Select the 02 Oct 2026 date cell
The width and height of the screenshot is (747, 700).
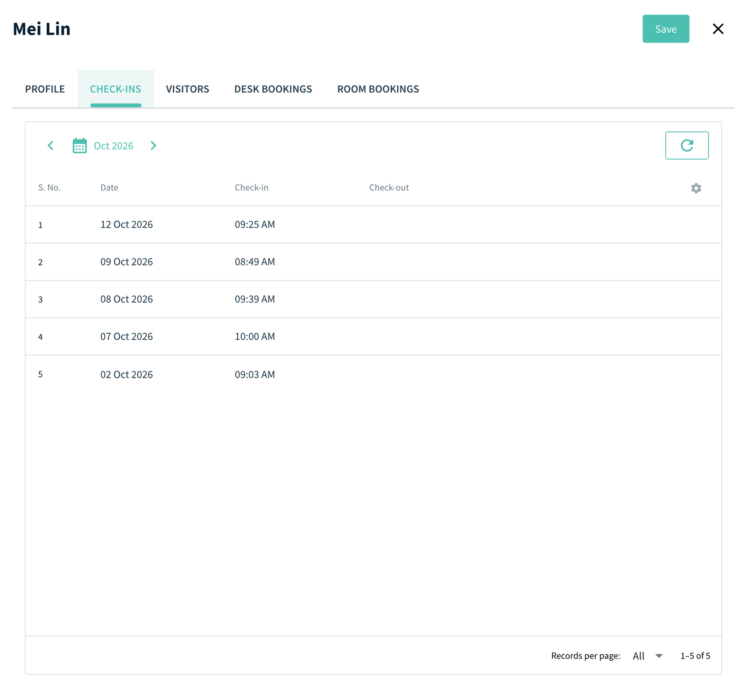click(127, 375)
